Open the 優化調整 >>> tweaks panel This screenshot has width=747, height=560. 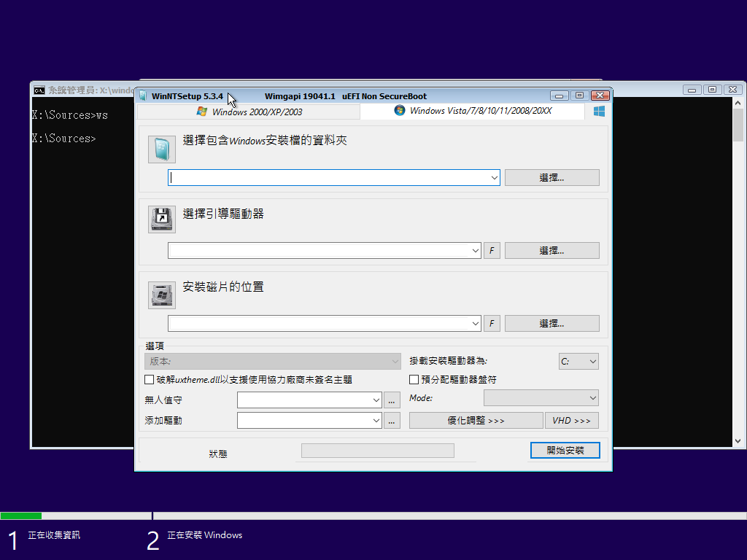tap(476, 421)
